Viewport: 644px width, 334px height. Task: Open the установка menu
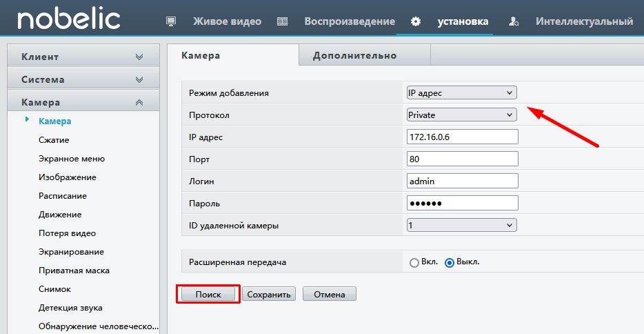tap(463, 21)
